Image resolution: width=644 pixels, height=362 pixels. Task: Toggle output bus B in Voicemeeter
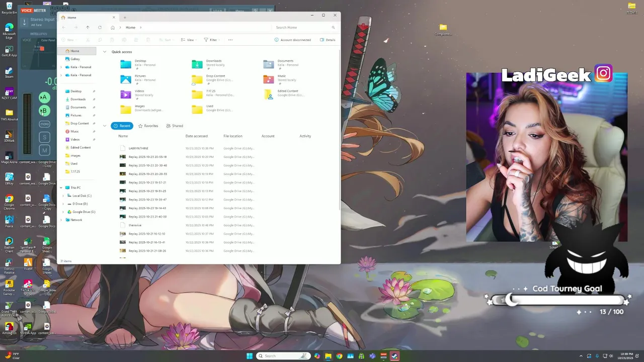[44, 111]
